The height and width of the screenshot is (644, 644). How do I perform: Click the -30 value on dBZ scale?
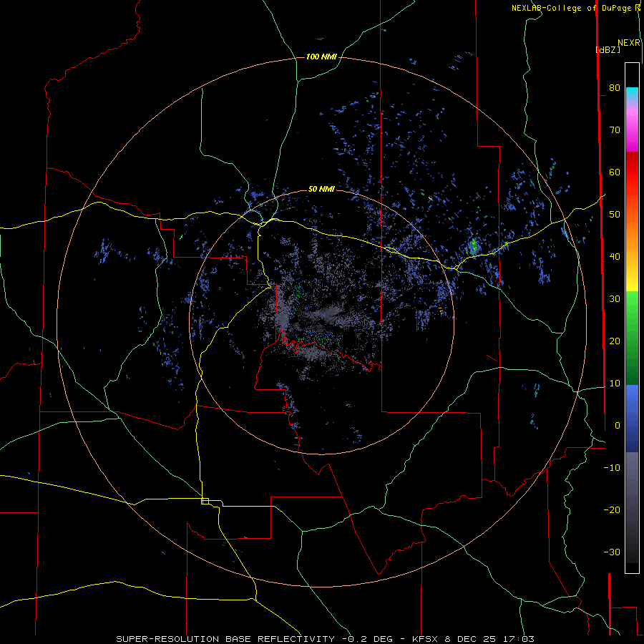[612, 552]
